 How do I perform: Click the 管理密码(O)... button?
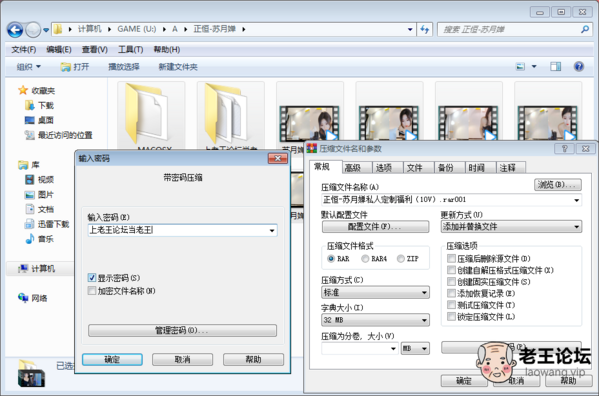pyautogui.click(x=182, y=330)
